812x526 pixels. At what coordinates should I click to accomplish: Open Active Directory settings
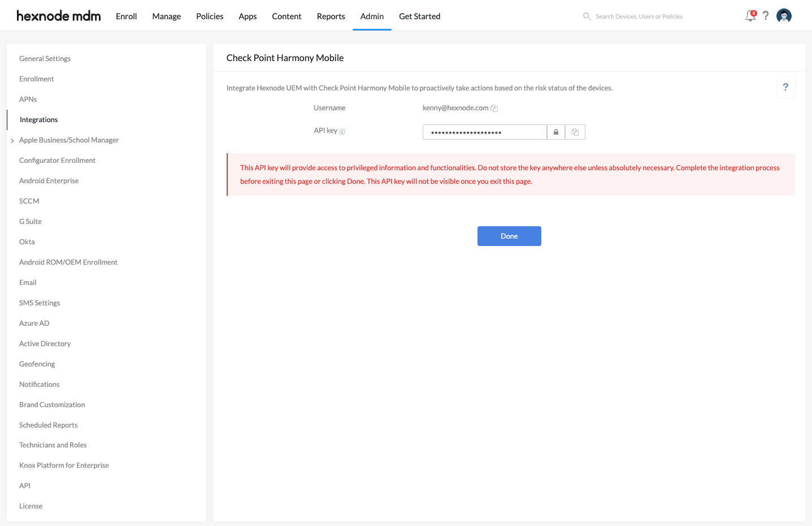point(45,344)
